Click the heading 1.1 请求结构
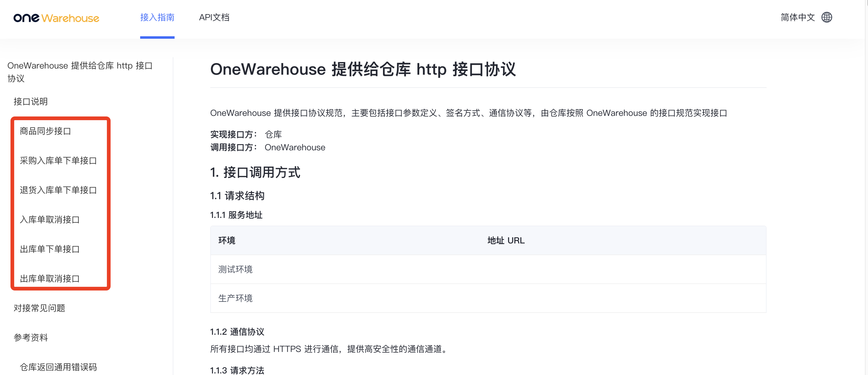 [x=237, y=196]
